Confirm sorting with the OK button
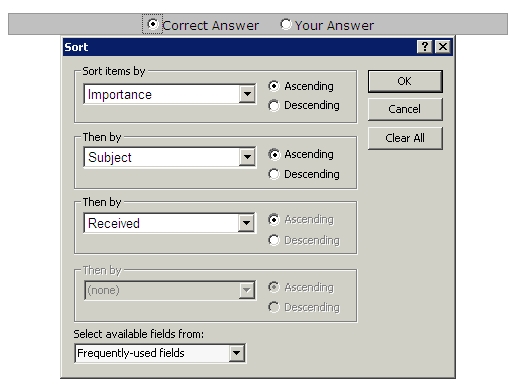 [405, 81]
